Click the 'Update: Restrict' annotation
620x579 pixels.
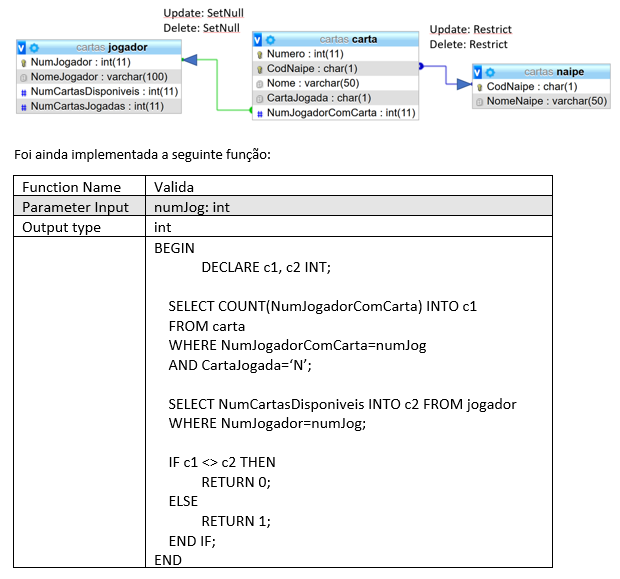[471, 30]
